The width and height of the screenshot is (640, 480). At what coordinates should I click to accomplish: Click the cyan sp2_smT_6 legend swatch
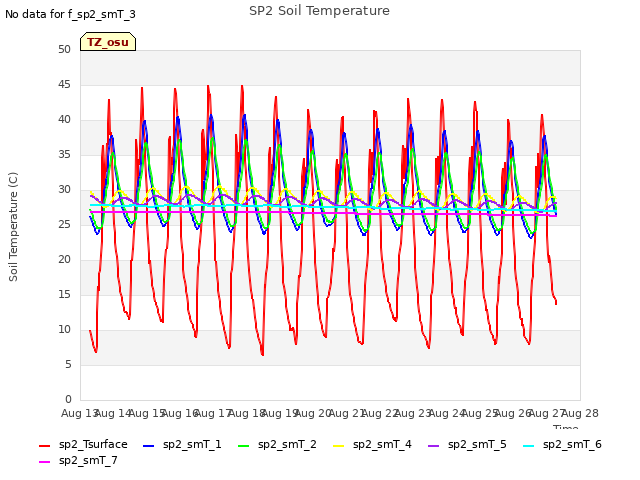(528, 446)
